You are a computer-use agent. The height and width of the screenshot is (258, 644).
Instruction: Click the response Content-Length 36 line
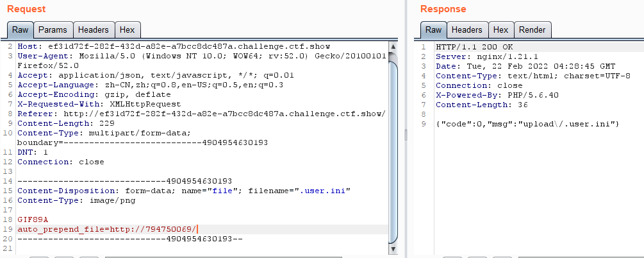click(482, 105)
